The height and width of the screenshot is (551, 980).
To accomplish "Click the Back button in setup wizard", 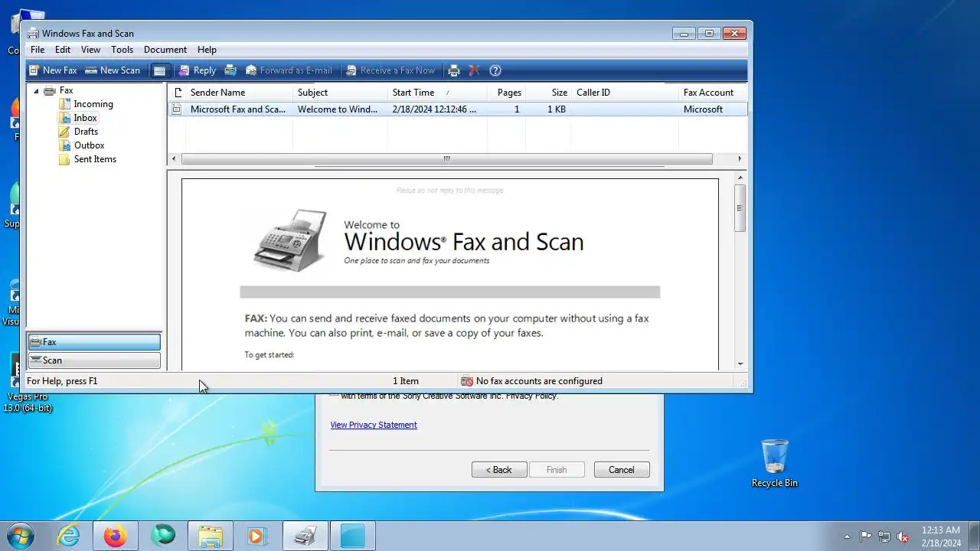I will point(499,470).
